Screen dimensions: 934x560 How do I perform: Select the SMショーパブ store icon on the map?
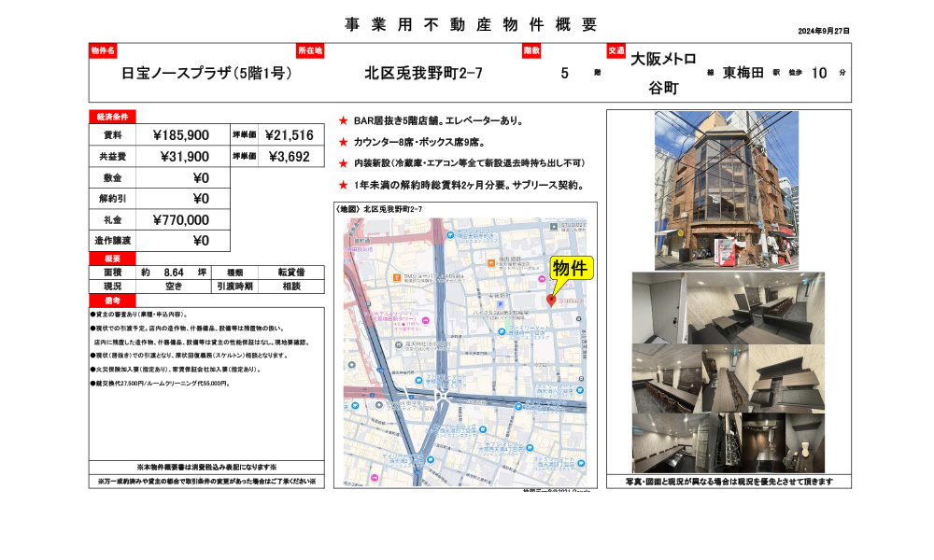(x=397, y=277)
